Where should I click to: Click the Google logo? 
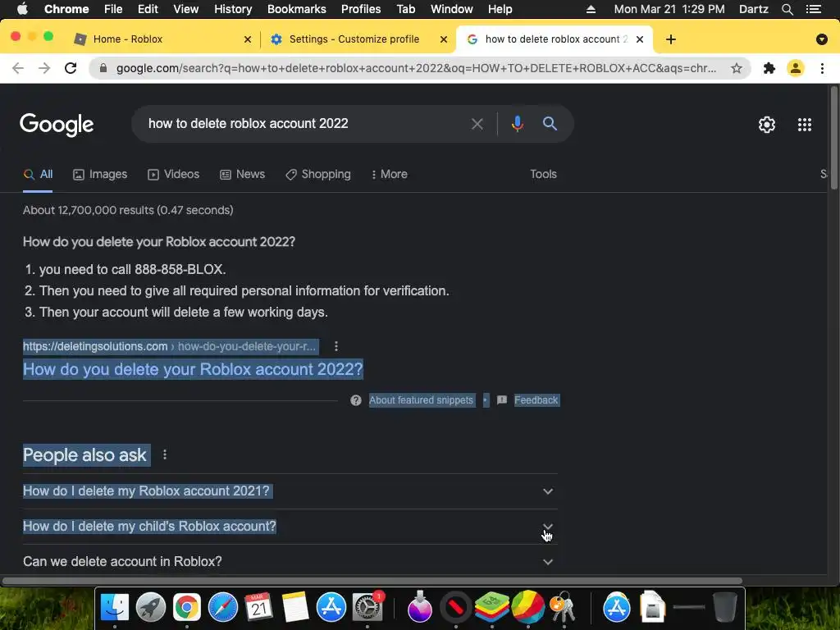(57, 125)
